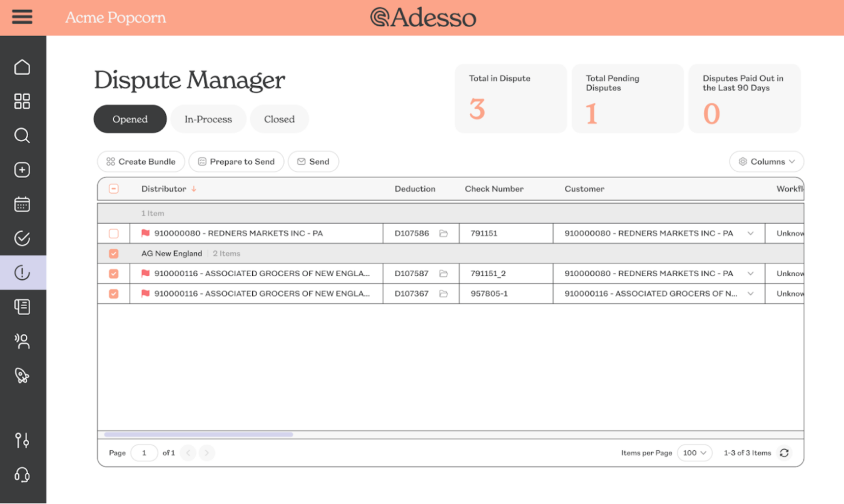
Task: Open folder icon for deduction D107587
Action: coord(443,273)
